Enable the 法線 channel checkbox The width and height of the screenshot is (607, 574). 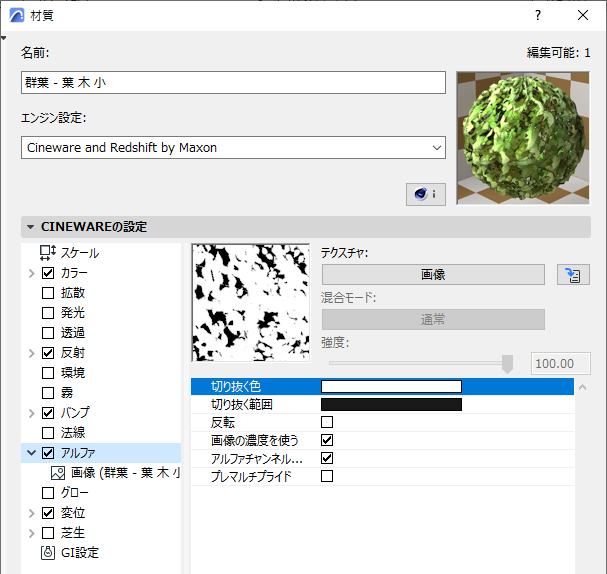click(48, 433)
